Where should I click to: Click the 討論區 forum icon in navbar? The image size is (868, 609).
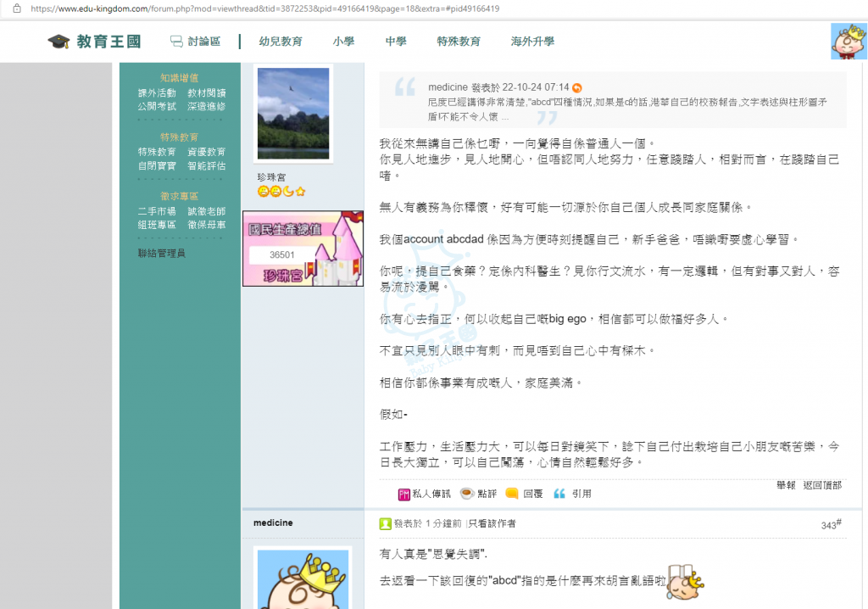coord(176,42)
